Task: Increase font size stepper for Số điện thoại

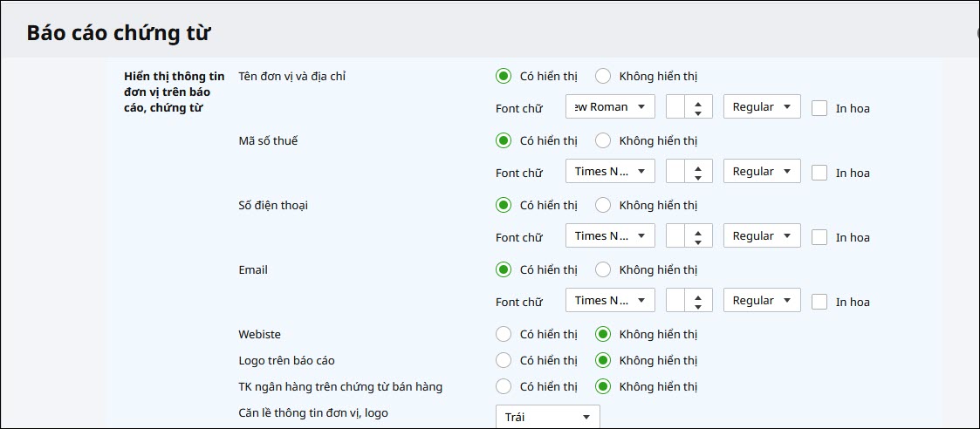Action: click(698, 231)
